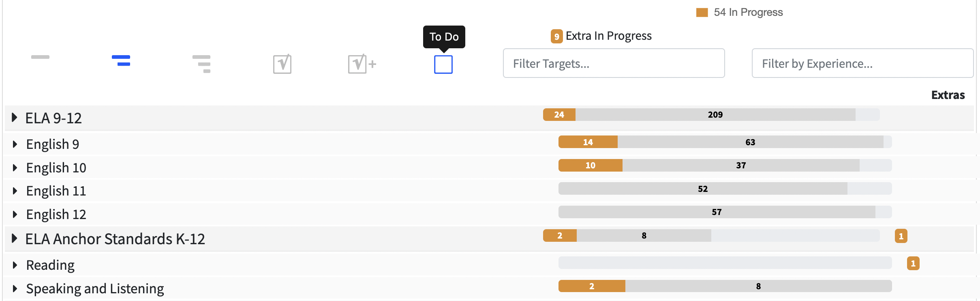Click the single-bar collapse-all levels icon
This screenshot has width=980, height=301.
tap(40, 57)
